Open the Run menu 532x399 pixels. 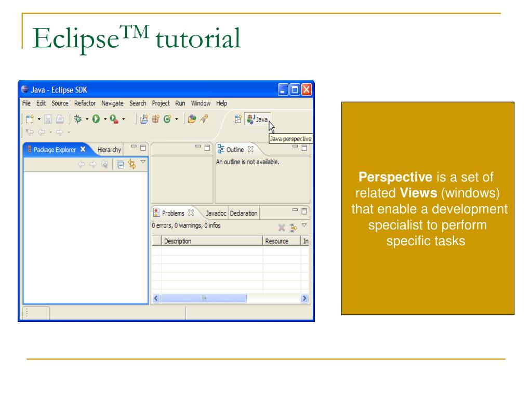click(180, 103)
